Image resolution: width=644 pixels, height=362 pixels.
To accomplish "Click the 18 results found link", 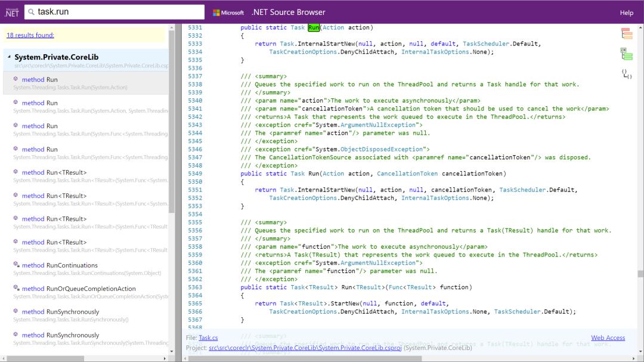I will [x=31, y=35].
